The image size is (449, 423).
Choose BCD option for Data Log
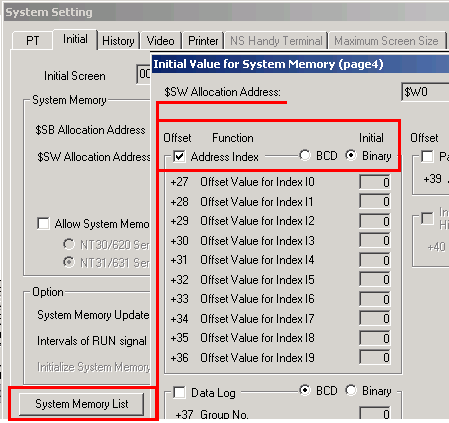[305, 390]
